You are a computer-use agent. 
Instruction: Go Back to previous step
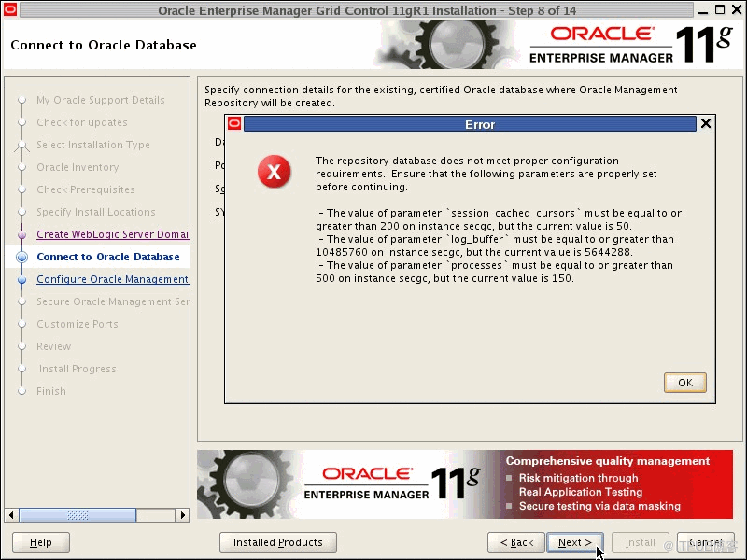pyautogui.click(x=516, y=542)
